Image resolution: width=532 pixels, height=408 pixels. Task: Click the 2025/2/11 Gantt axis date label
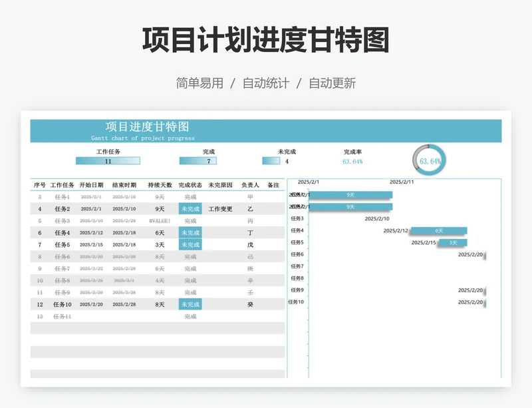(402, 182)
